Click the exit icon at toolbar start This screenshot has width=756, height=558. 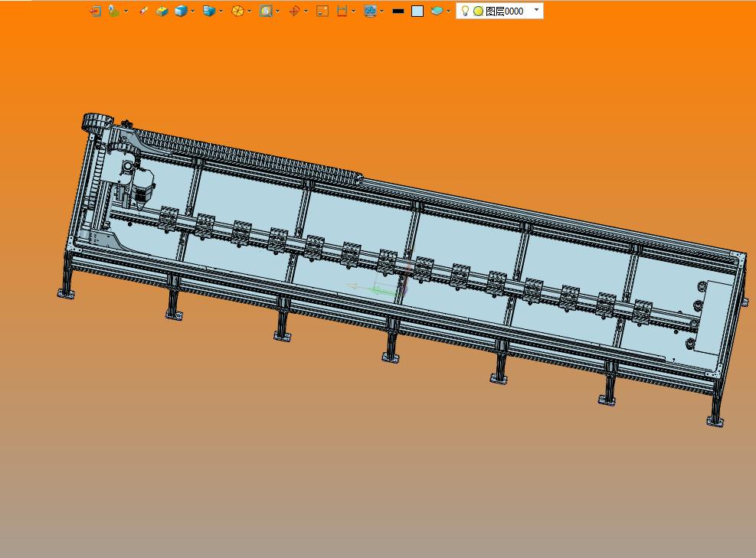(x=95, y=11)
